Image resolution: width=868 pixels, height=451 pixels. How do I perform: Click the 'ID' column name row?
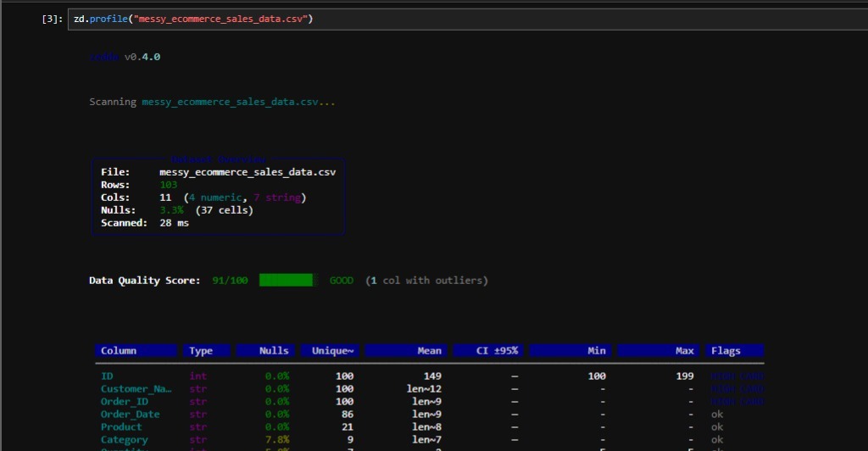coord(107,376)
